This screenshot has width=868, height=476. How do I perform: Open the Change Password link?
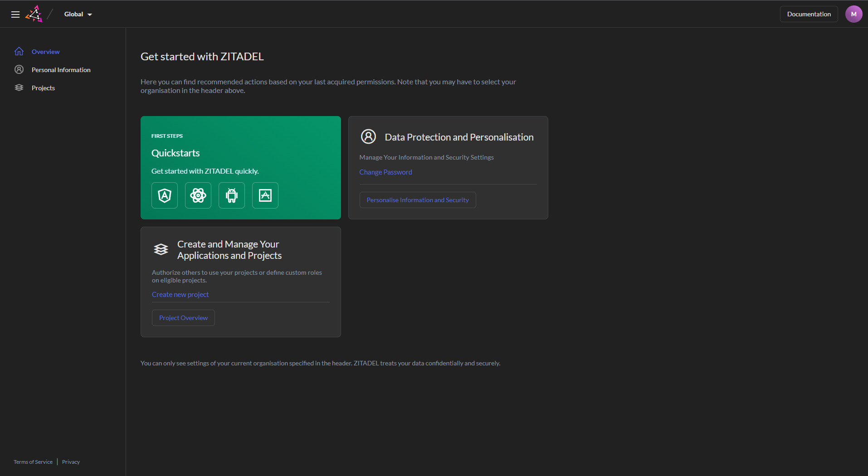click(385, 172)
